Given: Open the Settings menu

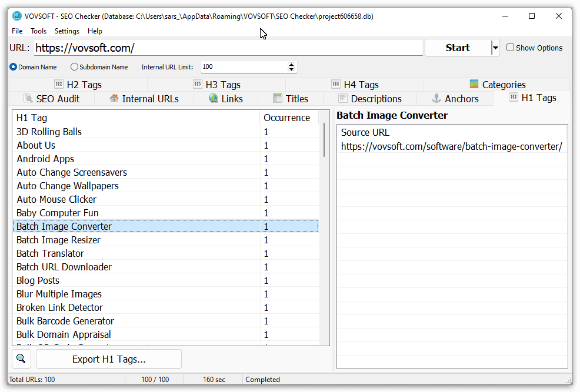Looking at the screenshot, I should [x=67, y=31].
